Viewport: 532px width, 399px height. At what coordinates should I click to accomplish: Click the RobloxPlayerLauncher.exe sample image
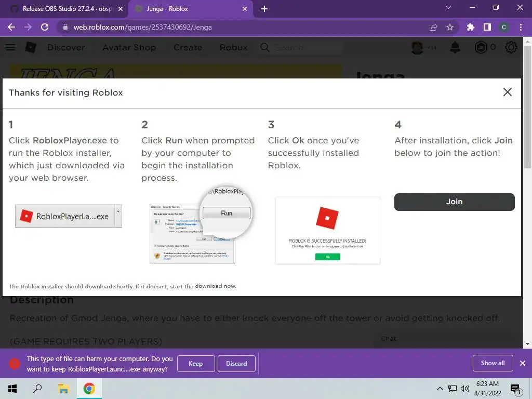(69, 216)
